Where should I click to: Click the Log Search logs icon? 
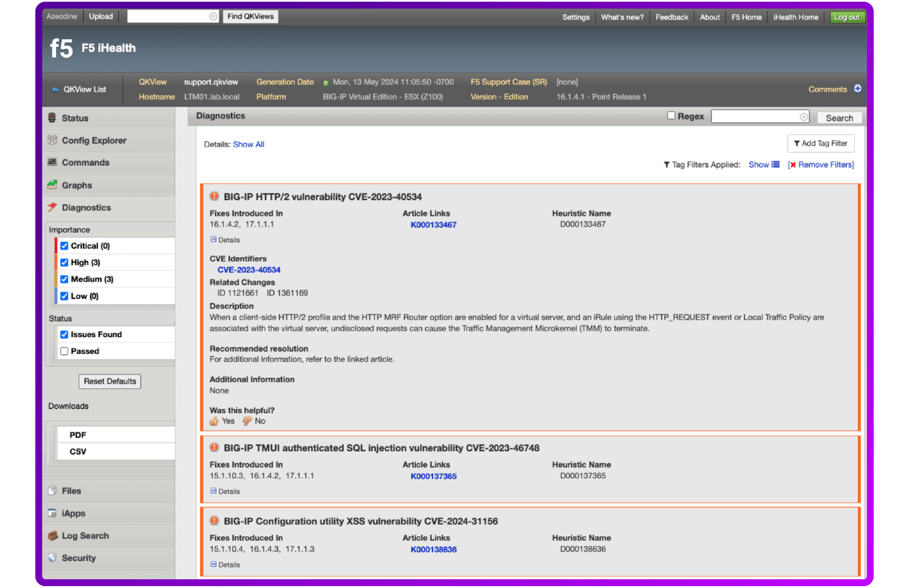point(52,536)
